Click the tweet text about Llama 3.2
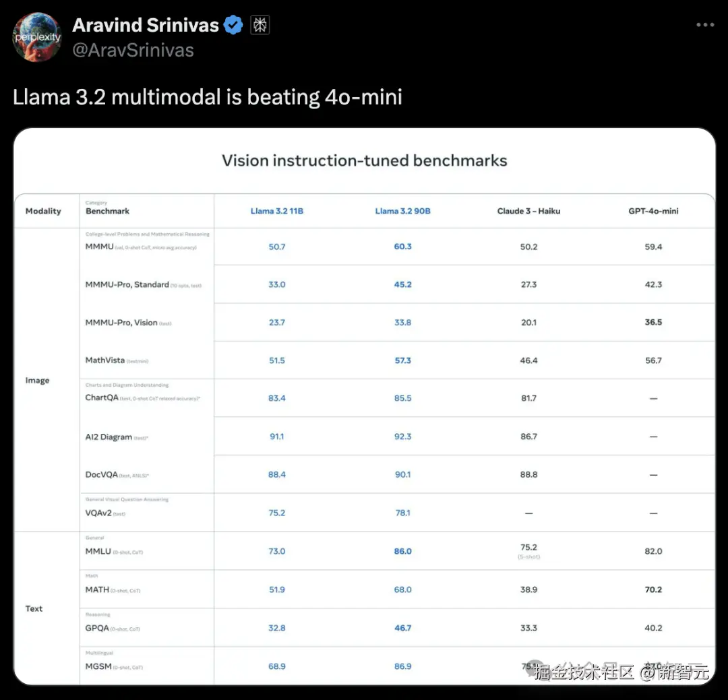This screenshot has width=728, height=700. pos(208,97)
